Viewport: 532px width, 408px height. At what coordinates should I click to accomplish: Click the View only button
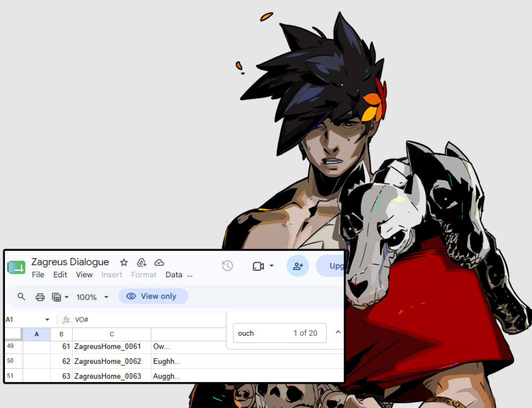153,296
